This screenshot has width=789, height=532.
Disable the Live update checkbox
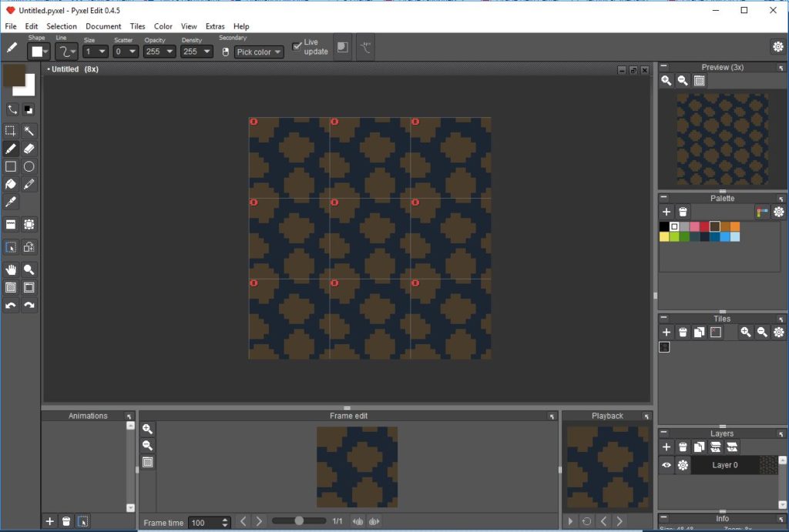[297, 45]
